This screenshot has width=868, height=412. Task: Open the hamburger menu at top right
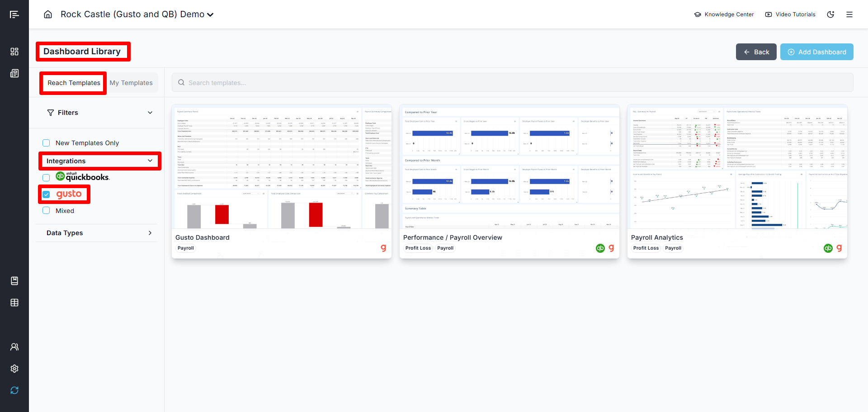(849, 14)
